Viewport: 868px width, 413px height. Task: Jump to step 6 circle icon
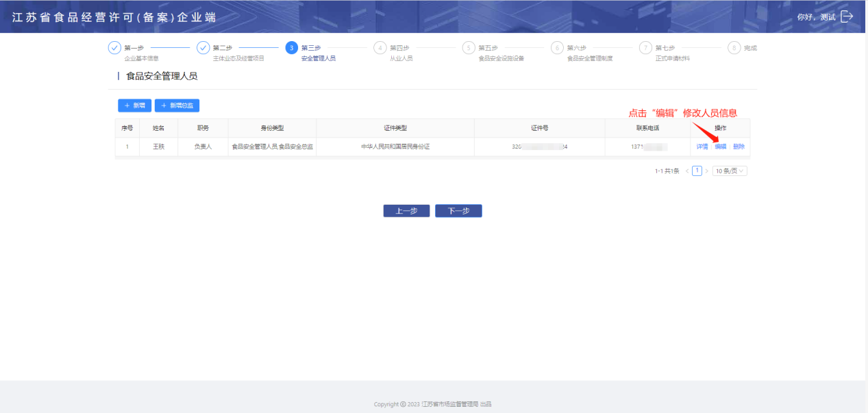(x=557, y=48)
